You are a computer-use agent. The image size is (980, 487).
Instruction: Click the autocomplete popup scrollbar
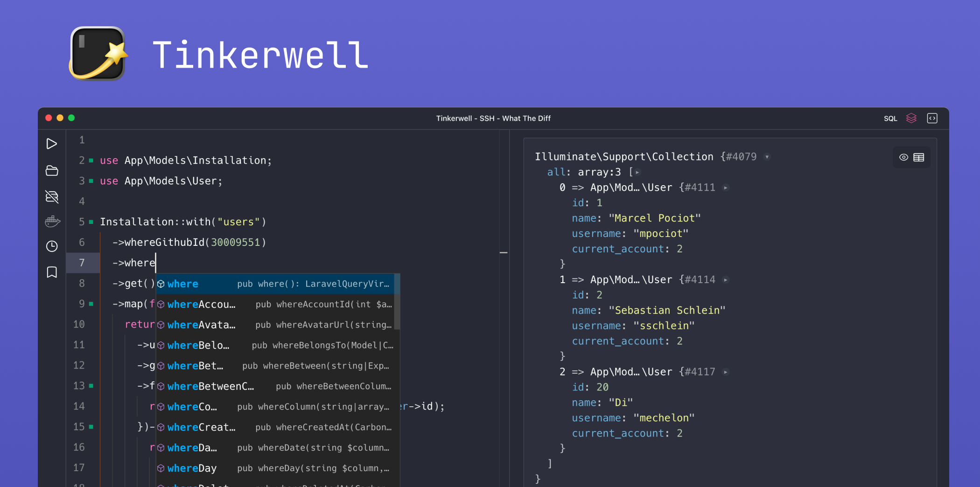coord(397,301)
